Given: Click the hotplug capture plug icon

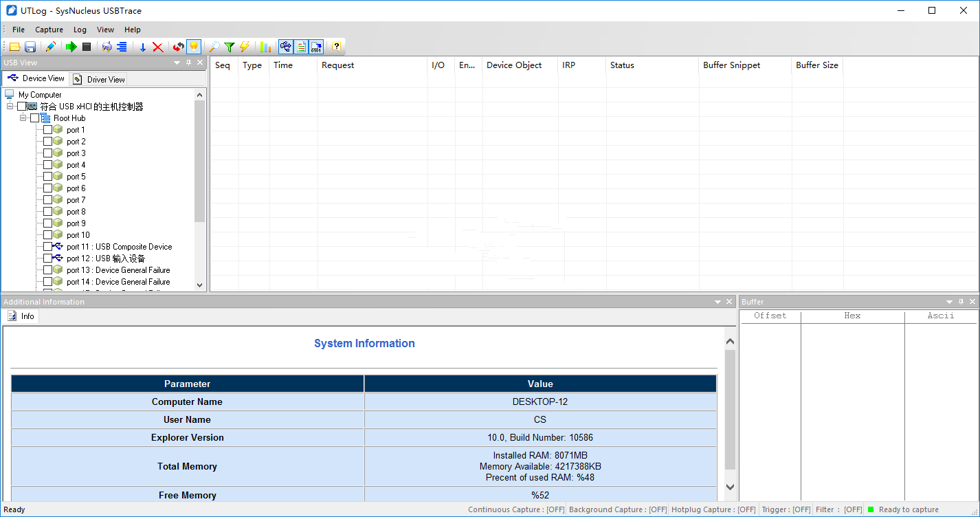Looking at the screenshot, I should coord(107,46).
